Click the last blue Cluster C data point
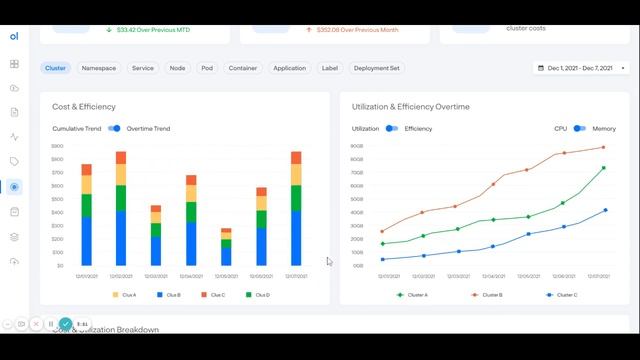 click(605, 210)
